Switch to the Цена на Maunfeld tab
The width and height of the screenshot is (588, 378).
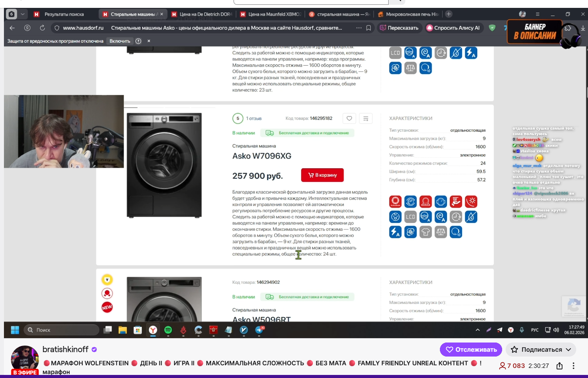tap(270, 14)
